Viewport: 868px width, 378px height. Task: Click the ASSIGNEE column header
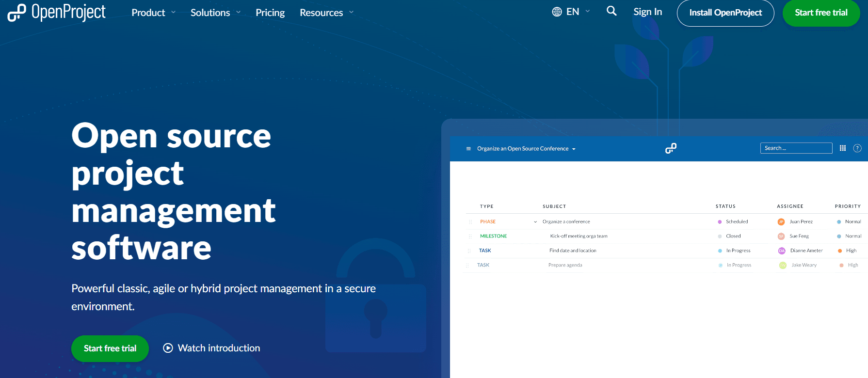pos(790,206)
